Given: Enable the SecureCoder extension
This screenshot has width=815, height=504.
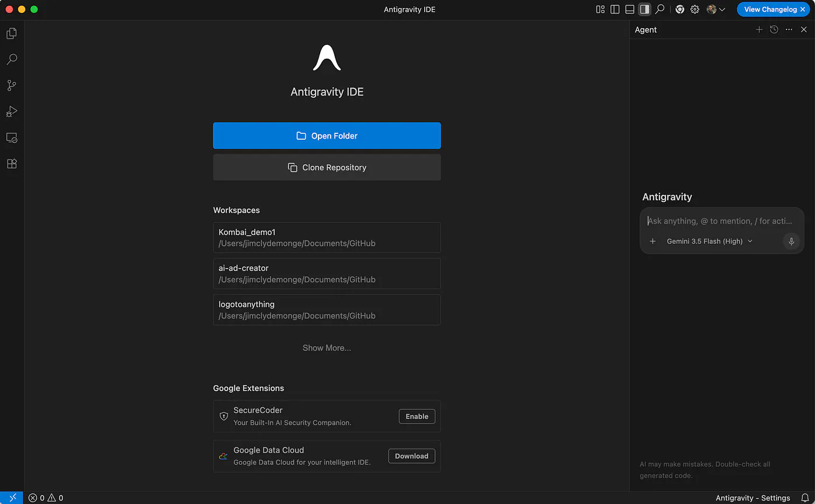Looking at the screenshot, I should (417, 416).
